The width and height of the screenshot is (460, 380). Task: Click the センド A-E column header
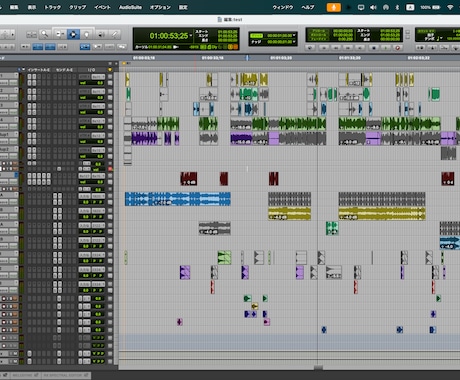(64, 70)
